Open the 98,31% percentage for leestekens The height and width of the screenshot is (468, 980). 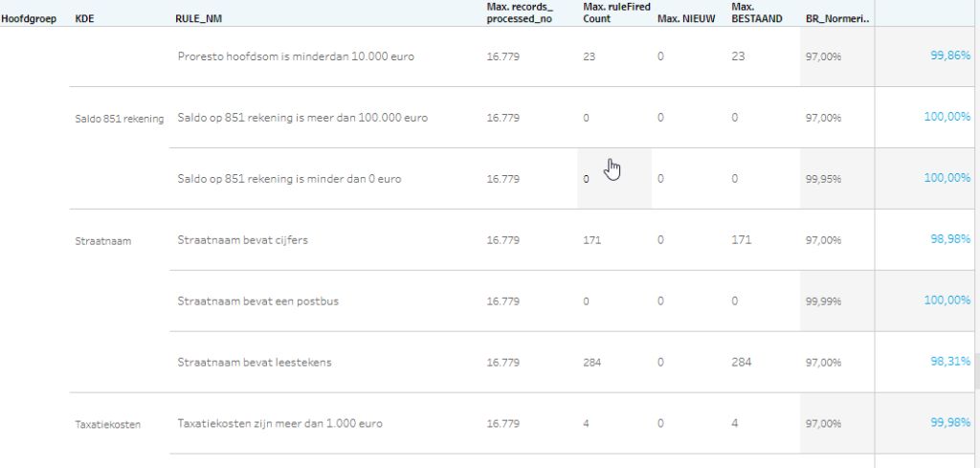[x=950, y=362]
